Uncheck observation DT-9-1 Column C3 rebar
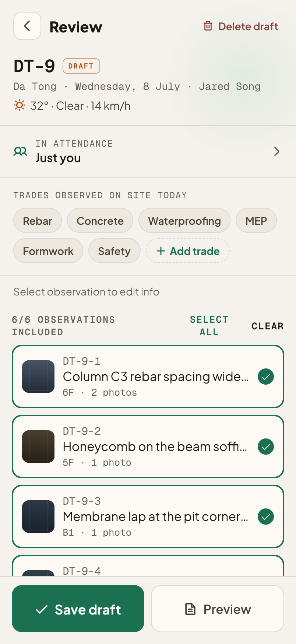 [x=266, y=377]
